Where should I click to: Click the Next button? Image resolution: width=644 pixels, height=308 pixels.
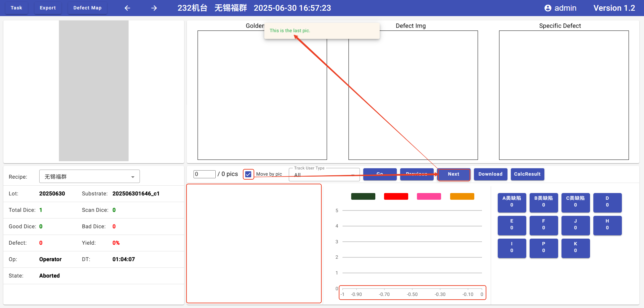454,174
